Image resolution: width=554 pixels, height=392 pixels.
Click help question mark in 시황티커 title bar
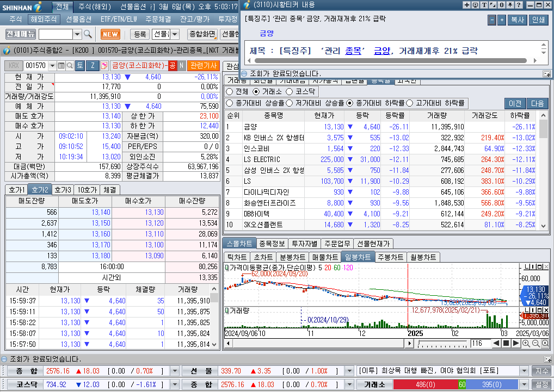[x=518, y=5]
